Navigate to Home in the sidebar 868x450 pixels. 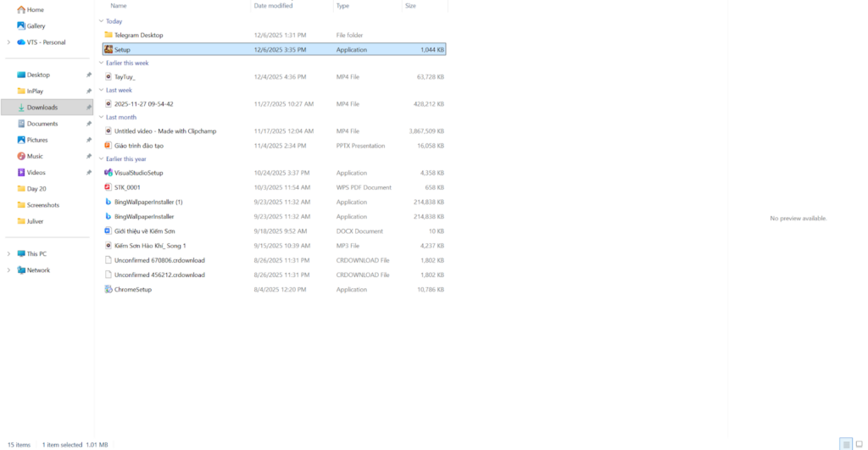(x=35, y=9)
